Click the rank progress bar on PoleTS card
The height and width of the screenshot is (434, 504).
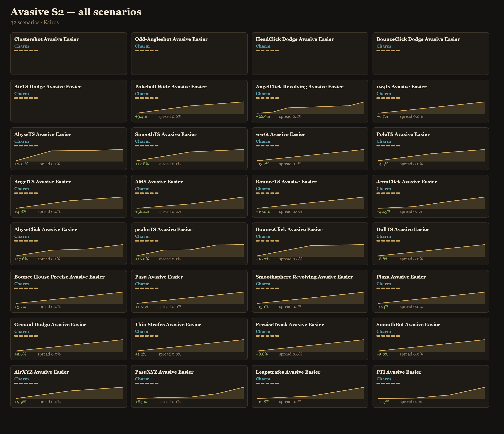388,146
